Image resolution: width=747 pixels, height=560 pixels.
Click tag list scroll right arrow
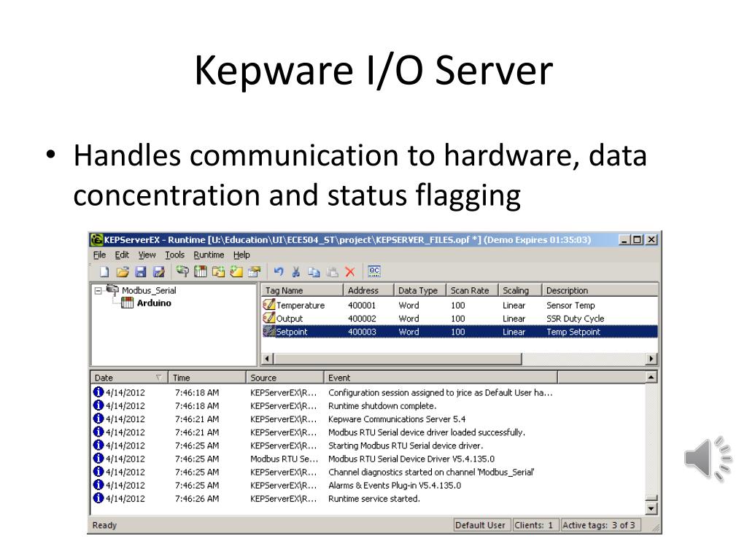point(651,359)
